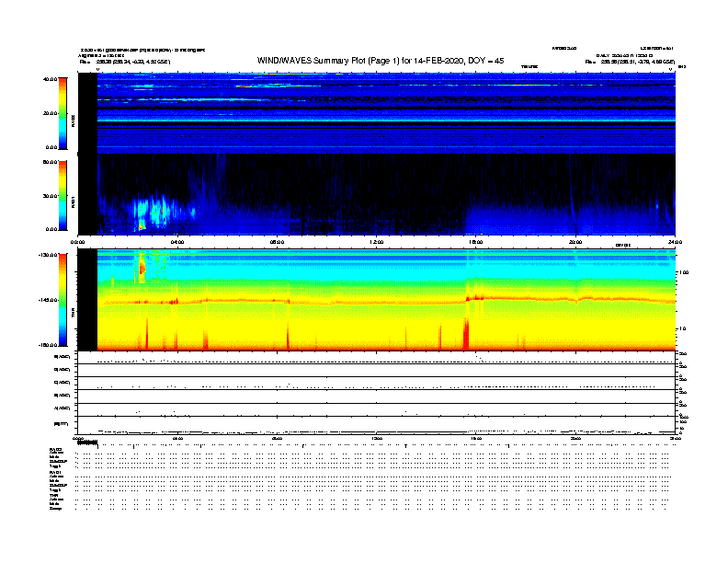Screen dimensions: 728x563
Task: Click the 08:00 tick label below RAD1 panel
Action: [277, 242]
